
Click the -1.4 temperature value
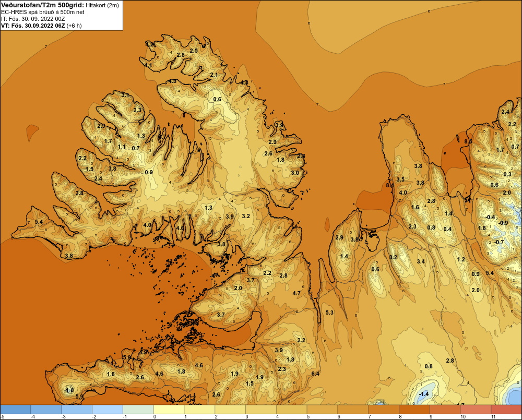pyautogui.click(x=424, y=394)
